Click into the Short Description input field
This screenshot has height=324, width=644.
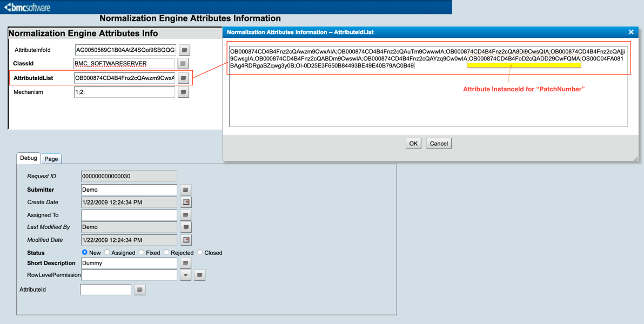click(x=129, y=264)
